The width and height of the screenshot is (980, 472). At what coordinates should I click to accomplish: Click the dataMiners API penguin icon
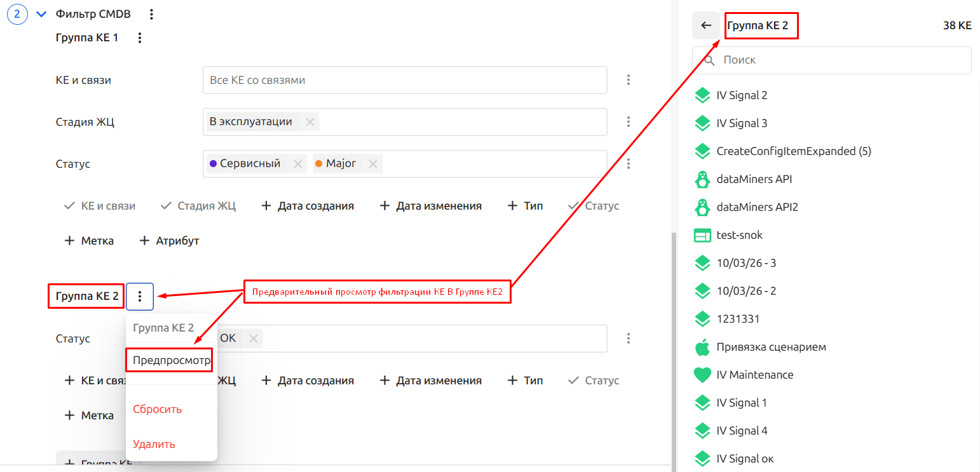pyautogui.click(x=702, y=179)
